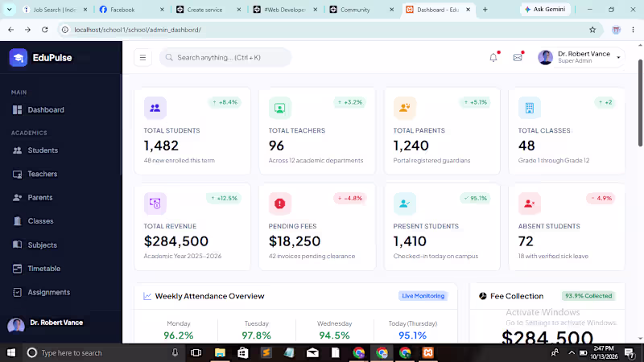The width and height of the screenshot is (644, 362).
Task: Open Sublime Text from the taskbar
Action: [266, 352]
